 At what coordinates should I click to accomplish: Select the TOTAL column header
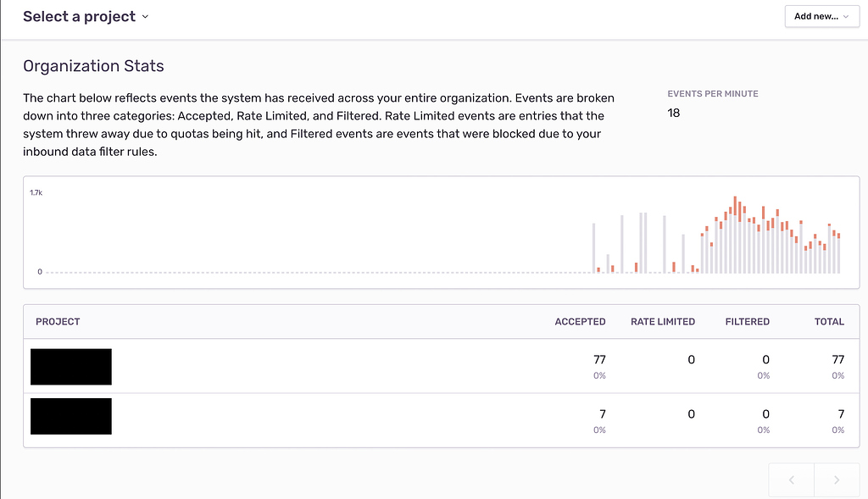[829, 322]
